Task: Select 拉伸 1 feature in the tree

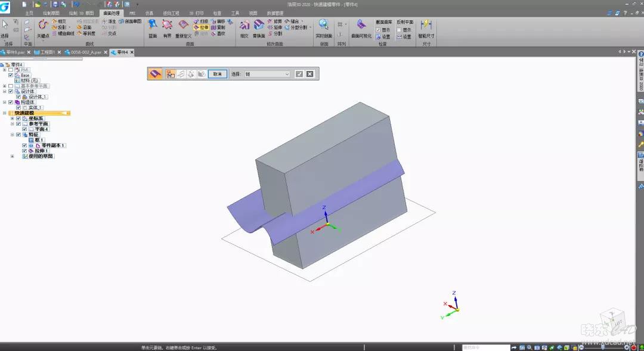Action: click(x=41, y=151)
